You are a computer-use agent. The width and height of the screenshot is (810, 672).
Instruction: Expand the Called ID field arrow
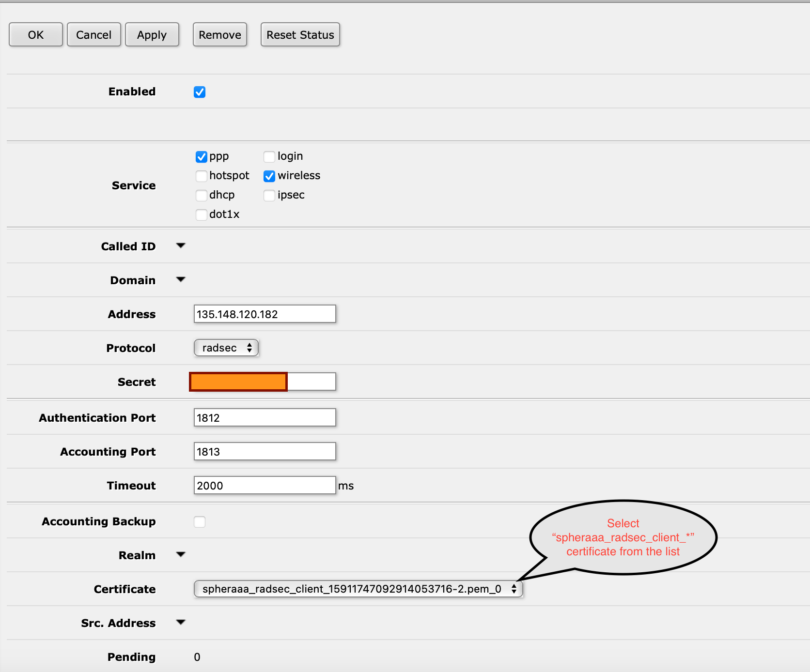(181, 246)
